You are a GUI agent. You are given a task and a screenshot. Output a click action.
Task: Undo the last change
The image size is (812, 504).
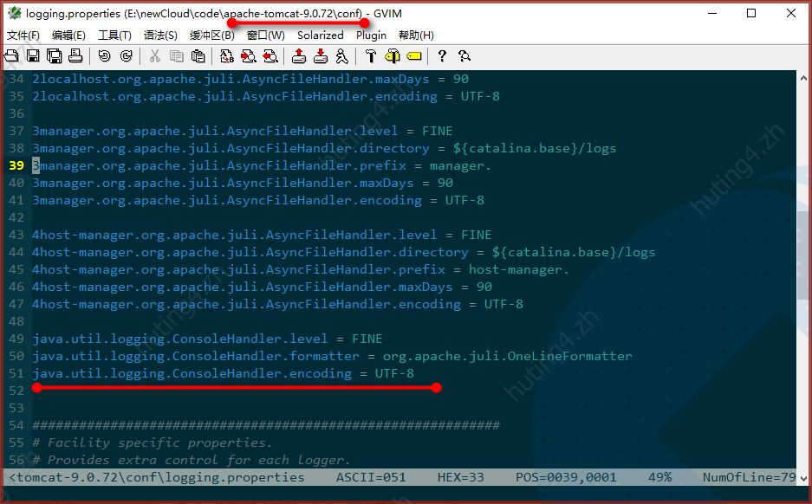pos(105,56)
